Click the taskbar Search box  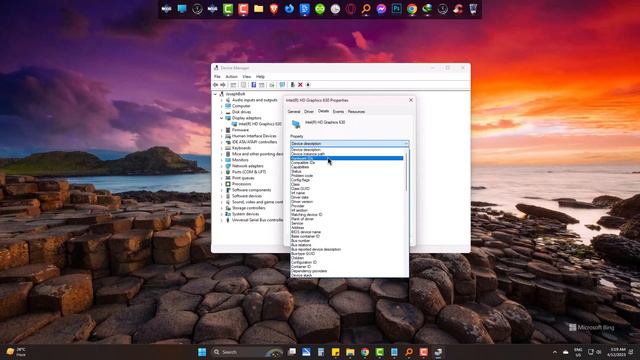pos(247,352)
